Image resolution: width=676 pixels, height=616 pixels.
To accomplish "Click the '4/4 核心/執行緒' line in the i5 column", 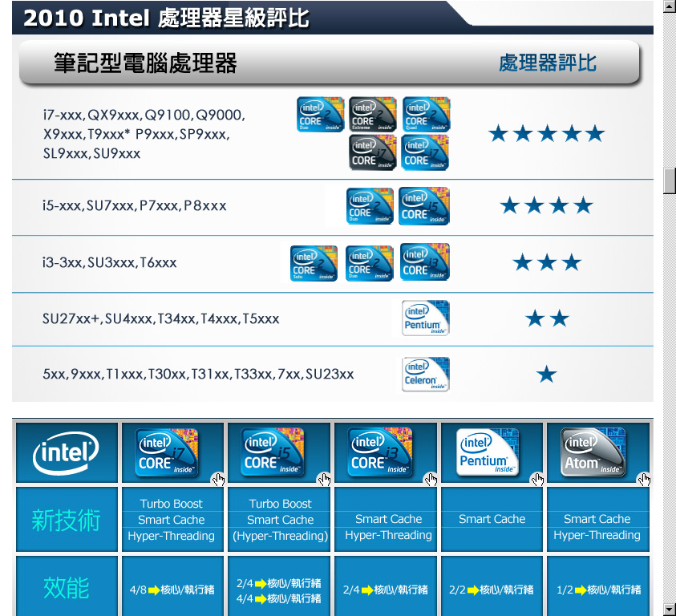I will tap(279, 598).
